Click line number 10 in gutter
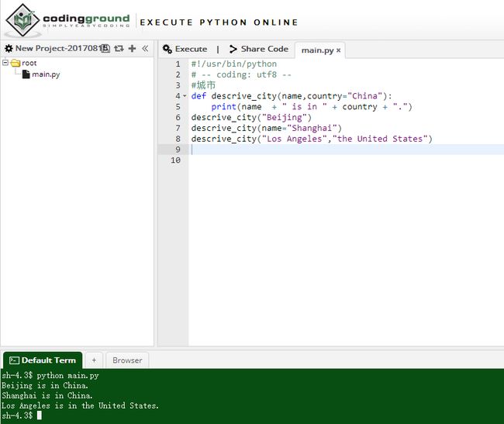Image resolution: width=504 pixels, height=424 pixels. (x=175, y=160)
